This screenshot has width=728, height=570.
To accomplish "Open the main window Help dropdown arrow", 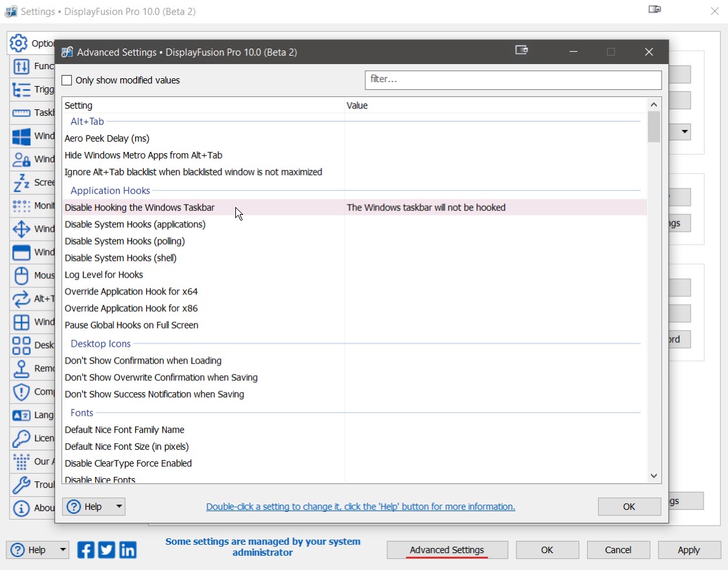I will point(63,550).
